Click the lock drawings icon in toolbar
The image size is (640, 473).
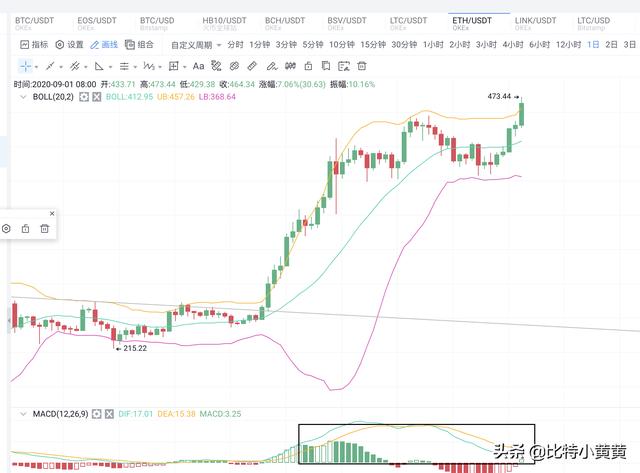pos(308,66)
